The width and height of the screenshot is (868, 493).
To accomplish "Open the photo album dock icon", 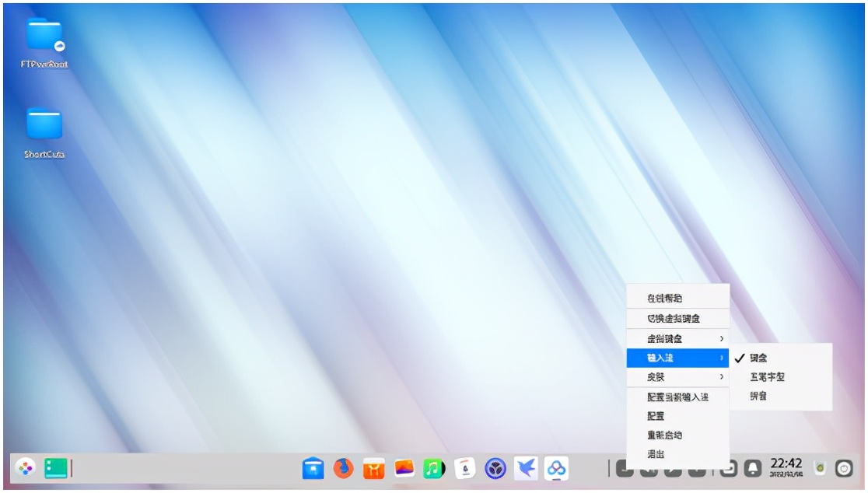I will point(404,468).
